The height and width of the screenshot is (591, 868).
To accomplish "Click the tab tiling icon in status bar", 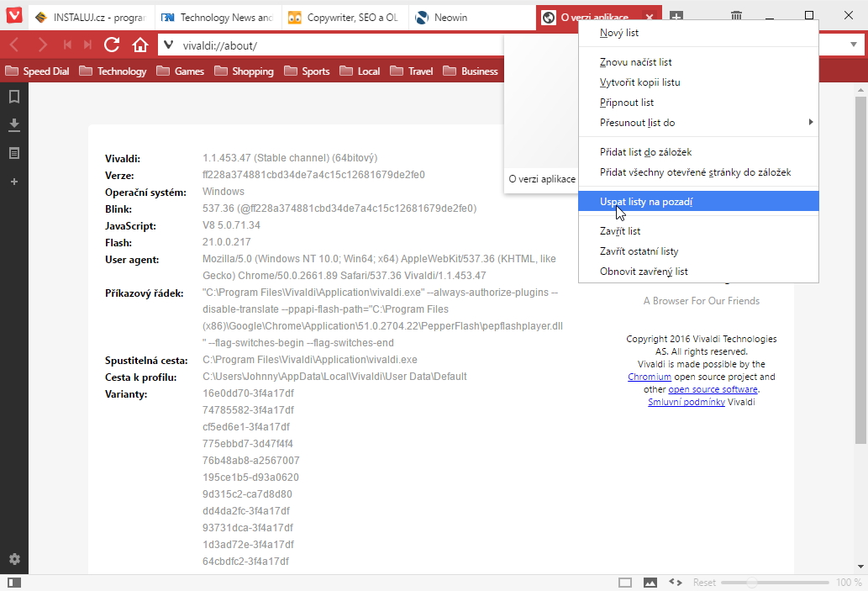I will click(x=625, y=582).
